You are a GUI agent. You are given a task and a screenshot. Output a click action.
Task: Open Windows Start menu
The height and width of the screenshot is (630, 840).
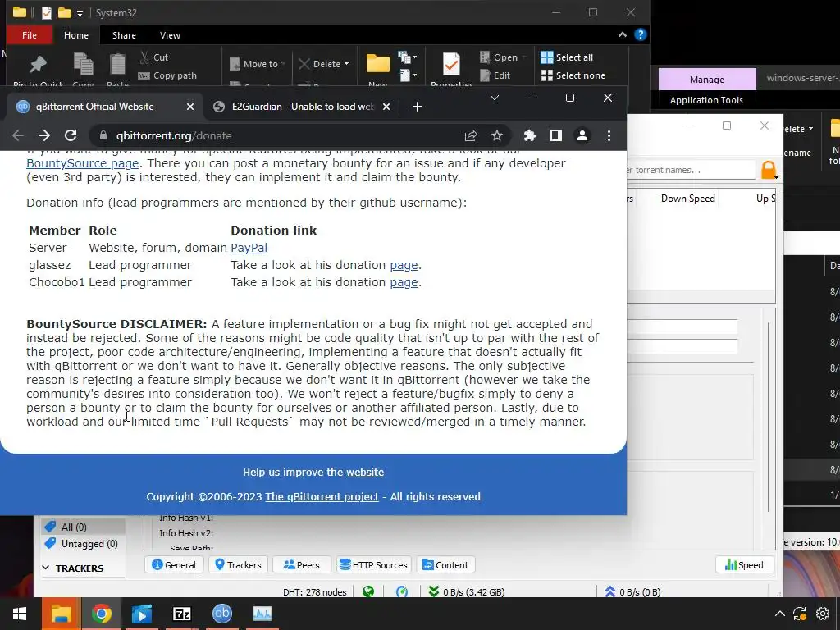[20, 614]
